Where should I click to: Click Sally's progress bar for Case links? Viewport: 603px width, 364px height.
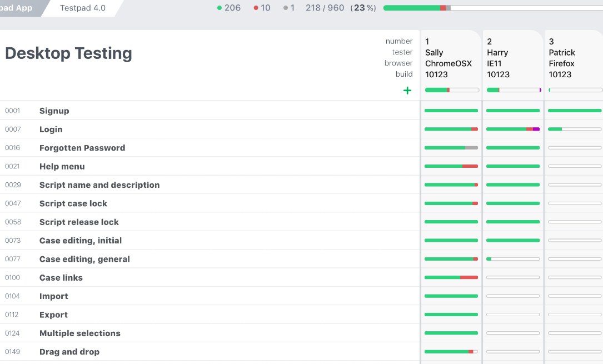coord(451,277)
